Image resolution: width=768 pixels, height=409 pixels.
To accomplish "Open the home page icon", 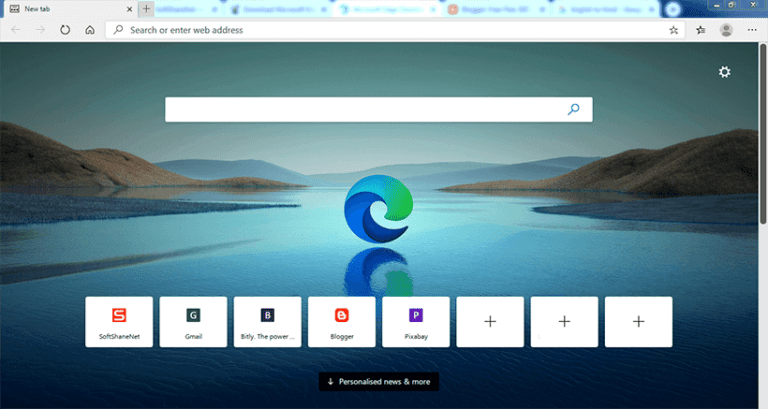I will pos(90,30).
